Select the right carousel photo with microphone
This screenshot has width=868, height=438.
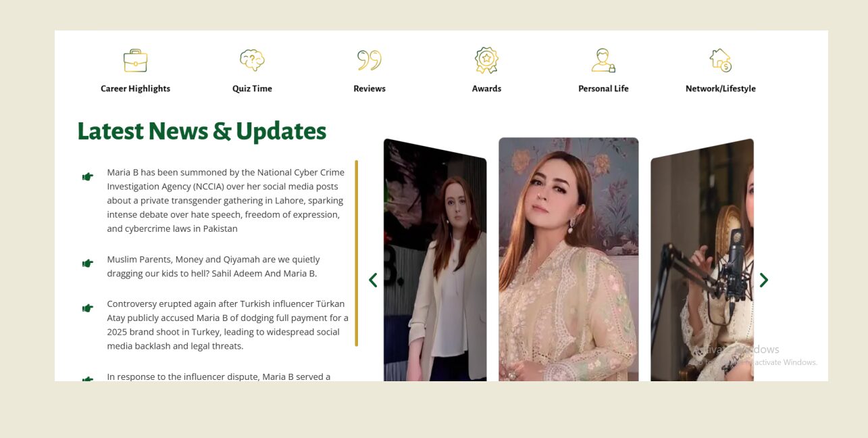(702, 260)
